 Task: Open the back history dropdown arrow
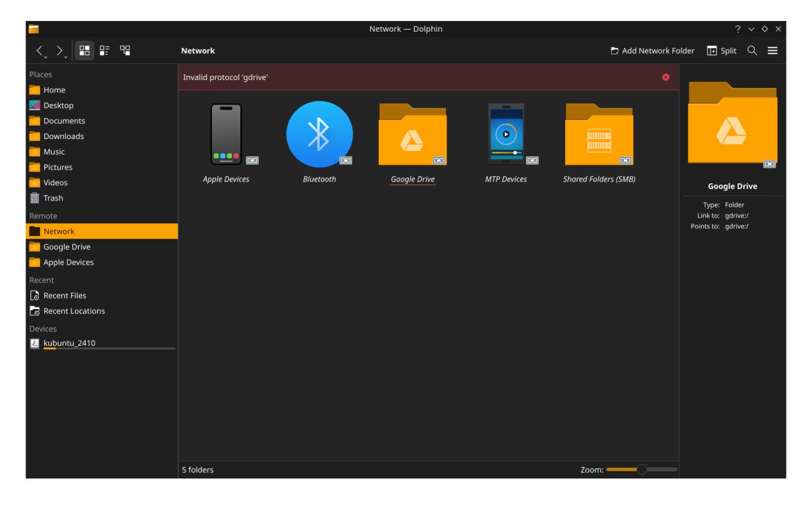pos(47,56)
